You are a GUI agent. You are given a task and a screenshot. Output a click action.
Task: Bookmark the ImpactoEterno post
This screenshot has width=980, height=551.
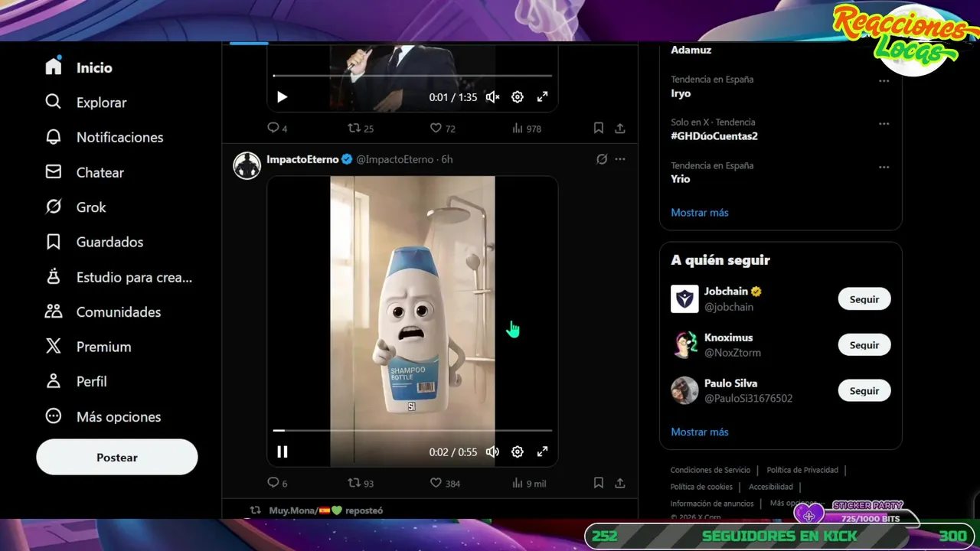(x=599, y=484)
